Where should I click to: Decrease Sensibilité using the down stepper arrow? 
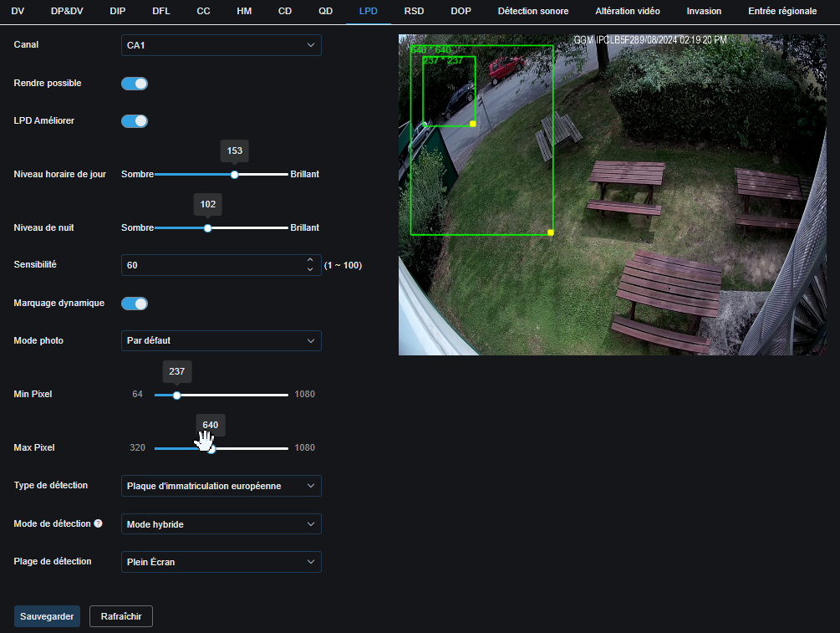(x=309, y=269)
